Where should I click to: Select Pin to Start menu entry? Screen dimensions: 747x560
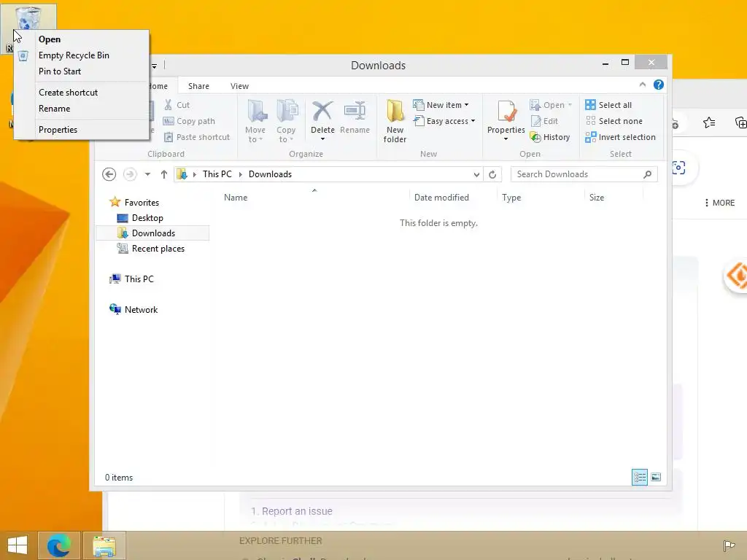(60, 71)
